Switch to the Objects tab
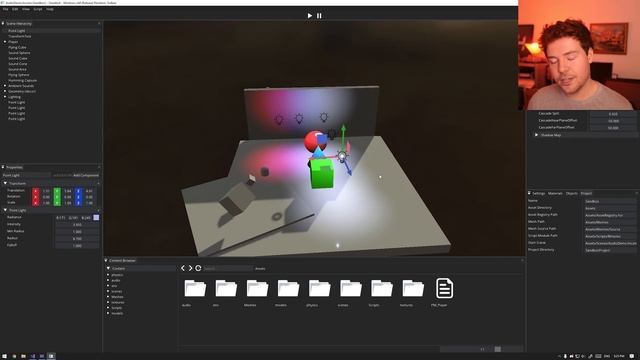Screen dimensions: 640x360 [571, 193]
